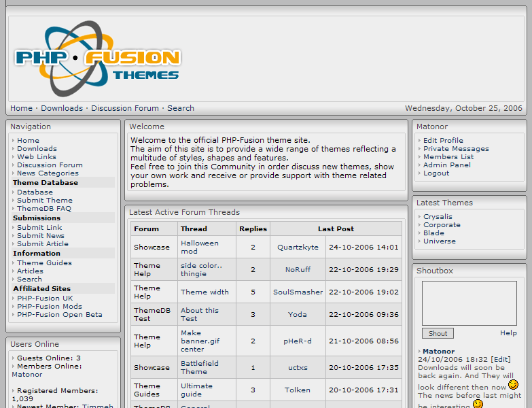Screen dimensions: 532x408
Task: Click the date Wednesday, October 25, 2006
Action: 463,108
